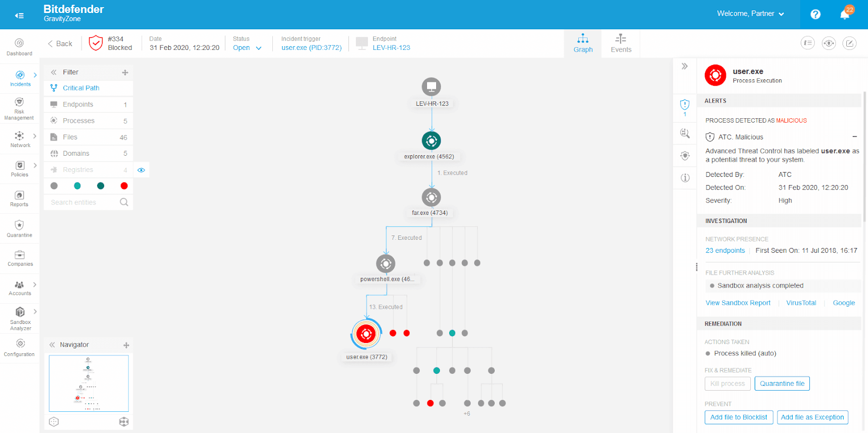
Task: Go Back to incidents list
Action: (x=60, y=43)
